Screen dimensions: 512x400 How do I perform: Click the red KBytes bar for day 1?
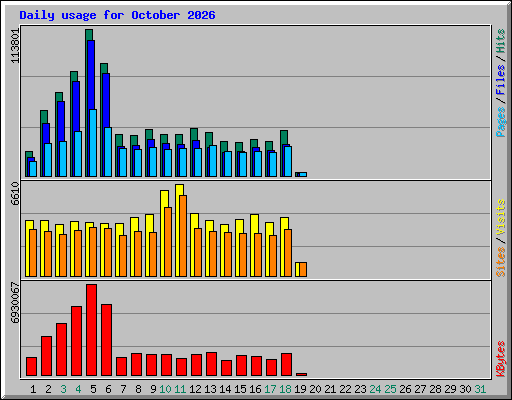click(31, 367)
